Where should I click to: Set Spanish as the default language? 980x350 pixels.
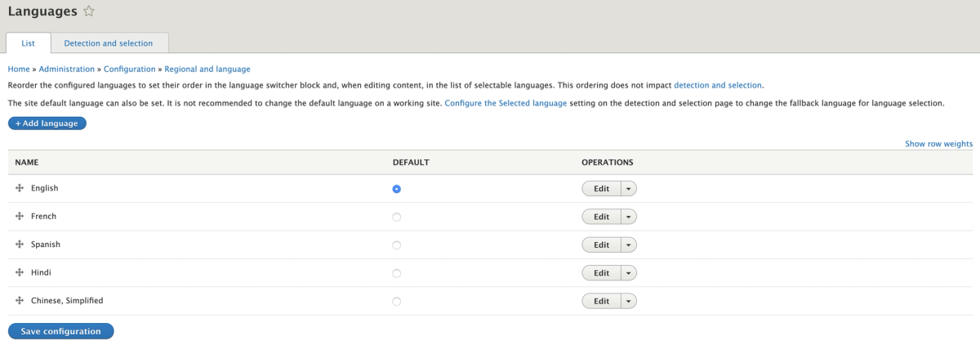click(397, 245)
